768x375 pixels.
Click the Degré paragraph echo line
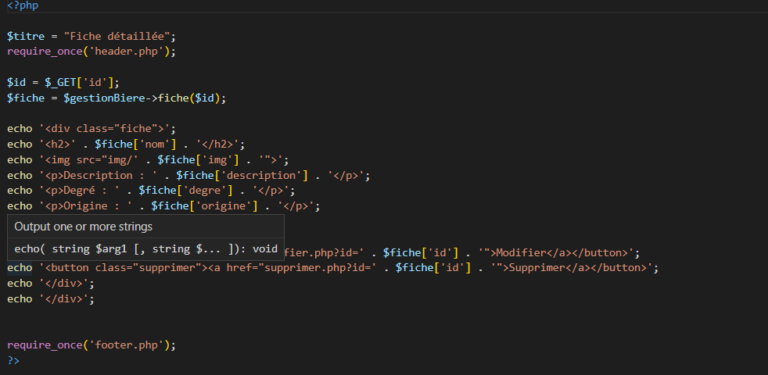[151, 190]
